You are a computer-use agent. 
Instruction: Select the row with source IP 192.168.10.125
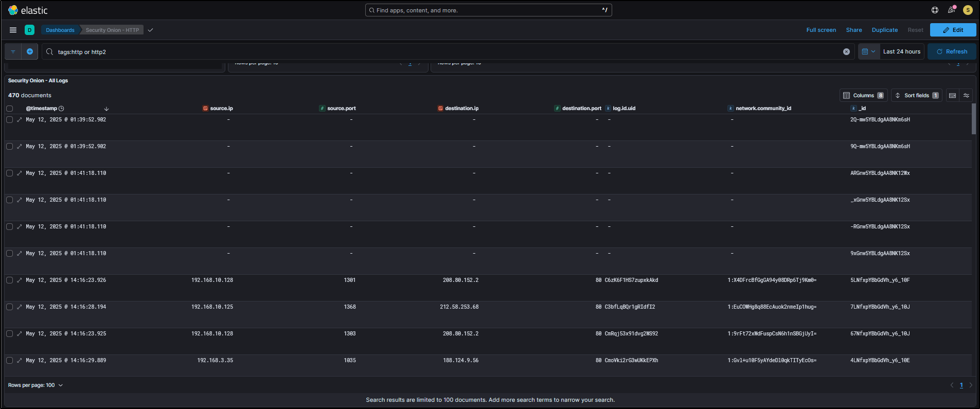(10, 307)
